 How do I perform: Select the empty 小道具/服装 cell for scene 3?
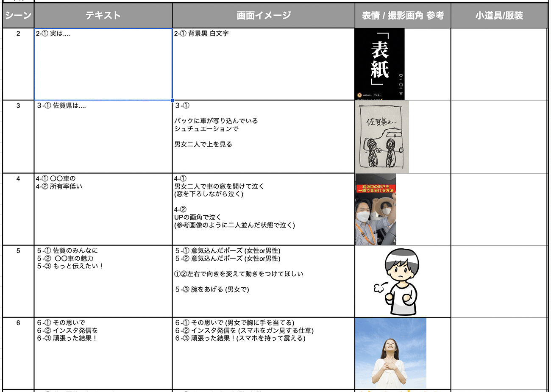pyautogui.click(x=499, y=136)
